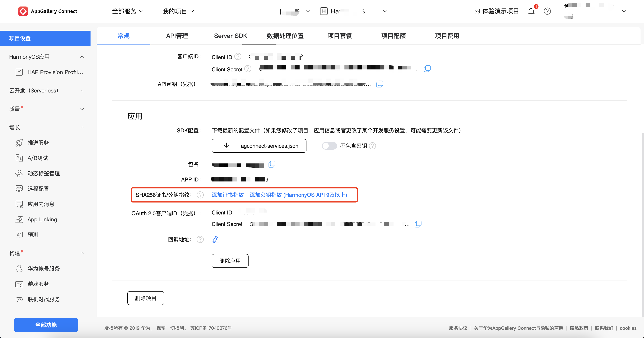Open the 我的项目 dropdown

click(x=178, y=11)
